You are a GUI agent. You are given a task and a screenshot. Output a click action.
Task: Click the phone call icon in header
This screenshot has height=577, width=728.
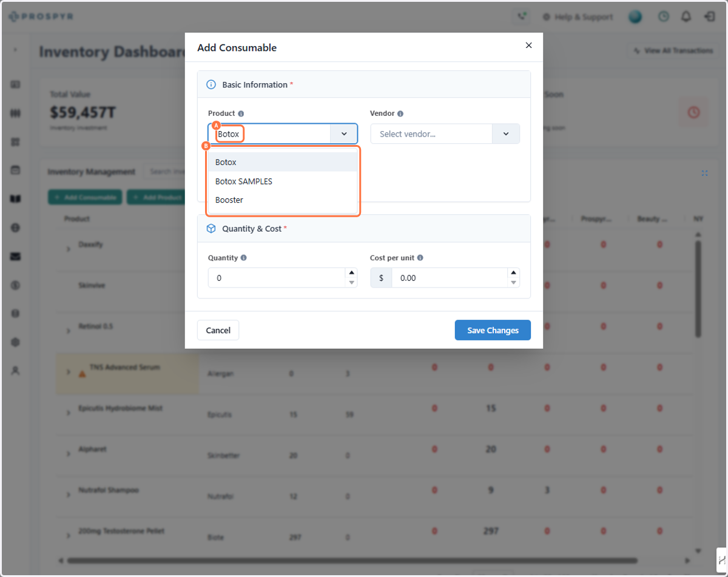coord(521,17)
